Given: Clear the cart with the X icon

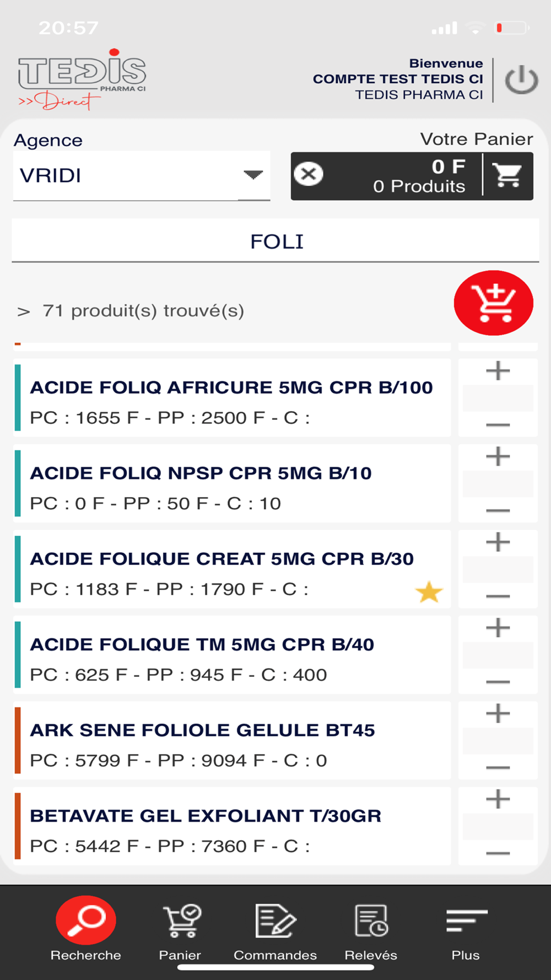Looking at the screenshot, I should 309,174.
